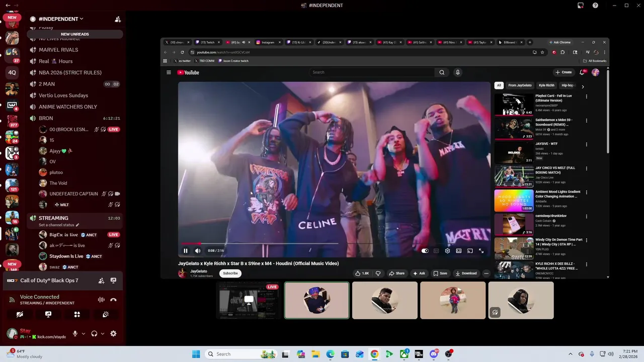
Task: Join the MARVEL RIVALS voice channel
Action: pos(75,50)
